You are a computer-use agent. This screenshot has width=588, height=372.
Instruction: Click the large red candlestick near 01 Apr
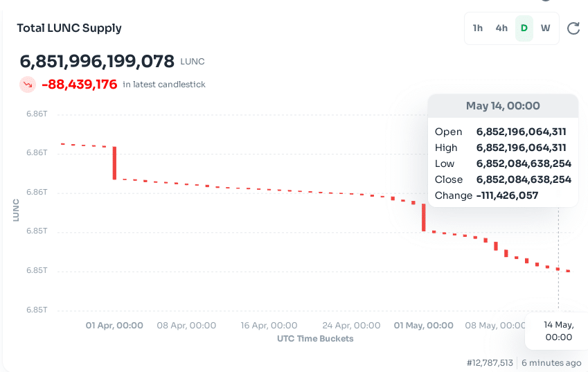(x=115, y=163)
